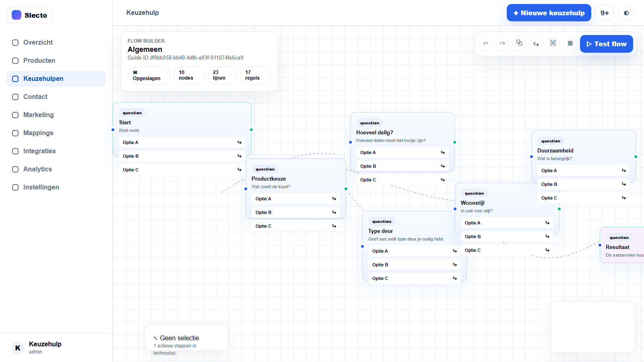
Task: Select the Productkeuze node title
Action: 268,179
